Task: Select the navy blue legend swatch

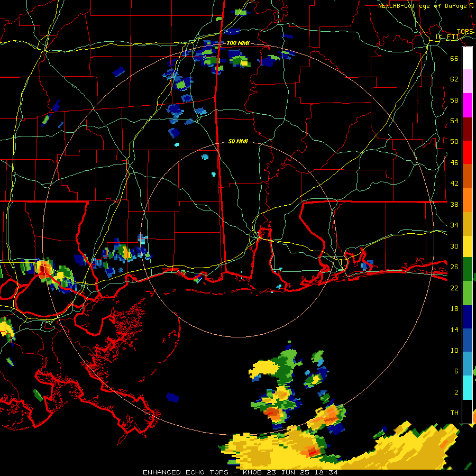Action: [x=467, y=317]
